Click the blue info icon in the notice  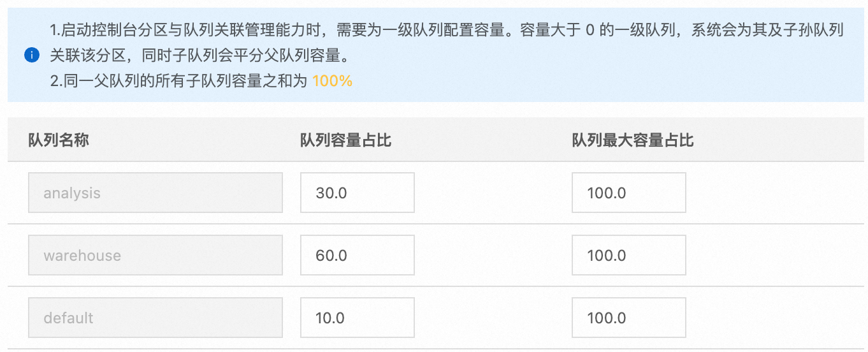coord(32,55)
